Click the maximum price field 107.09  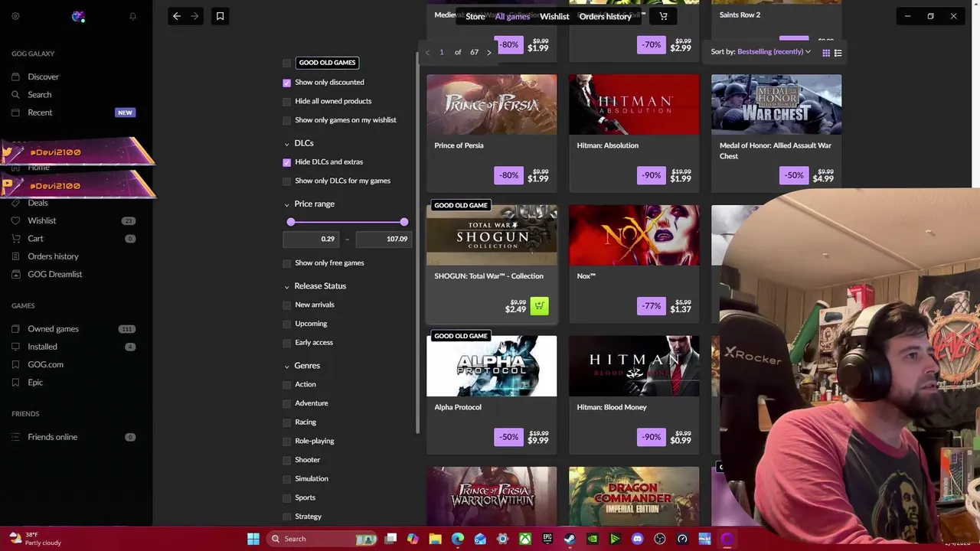click(384, 239)
